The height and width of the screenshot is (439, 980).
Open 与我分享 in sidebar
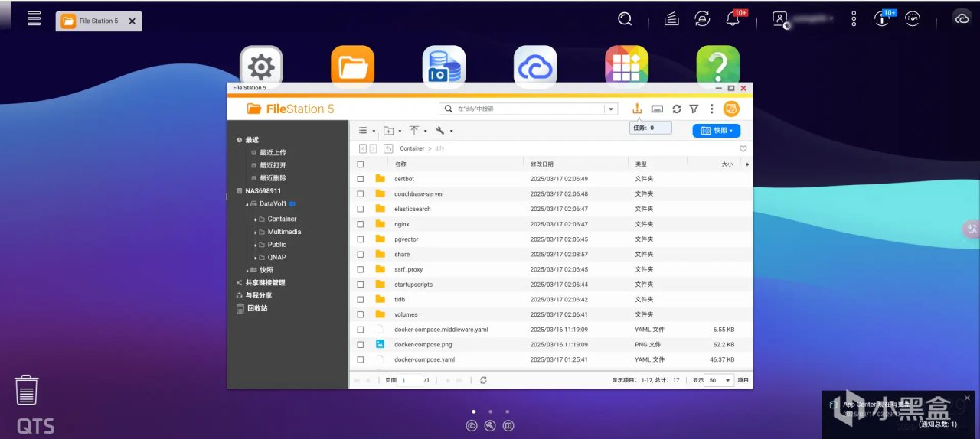tap(258, 296)
